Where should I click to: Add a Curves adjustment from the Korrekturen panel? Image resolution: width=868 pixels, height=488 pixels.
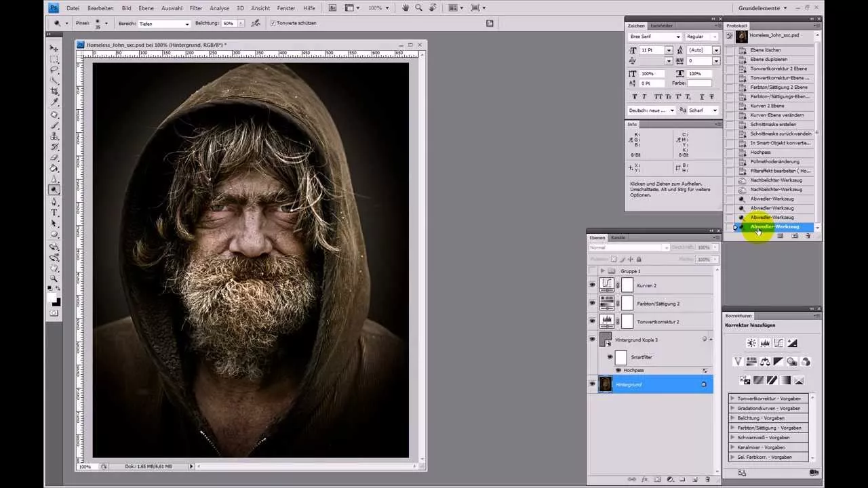[778, 342]
